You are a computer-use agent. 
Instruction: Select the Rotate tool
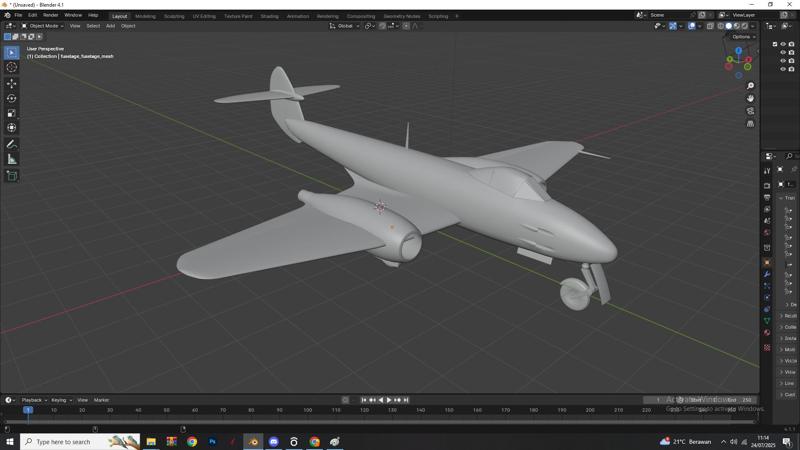[11, 98]
